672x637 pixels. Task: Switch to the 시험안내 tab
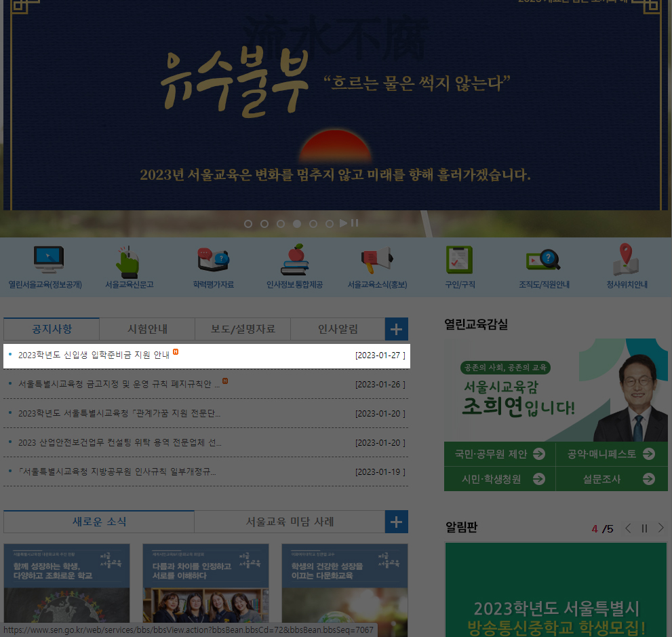[x=146, y=328]
